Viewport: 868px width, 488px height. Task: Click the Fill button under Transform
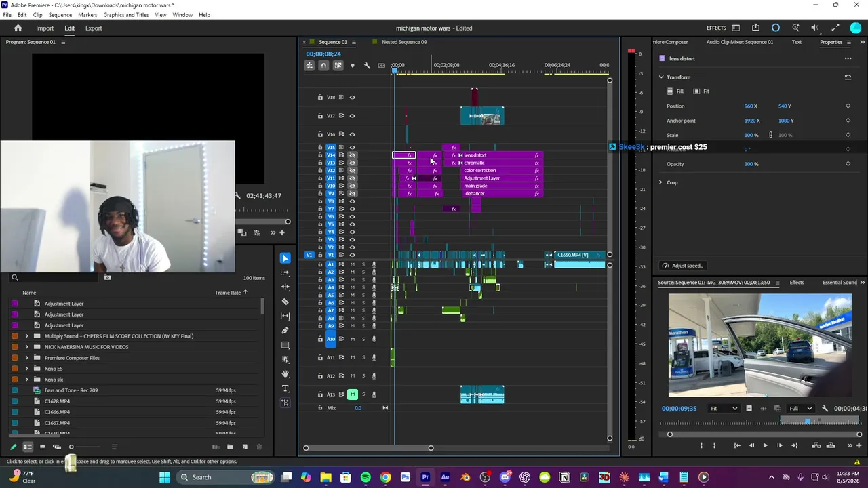[675, 91]
